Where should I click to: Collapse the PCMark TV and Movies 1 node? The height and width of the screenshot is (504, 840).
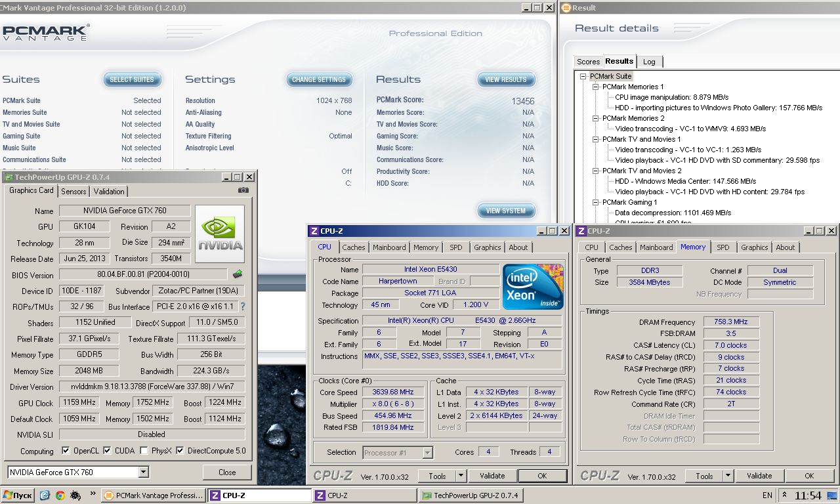coord(595,139)
